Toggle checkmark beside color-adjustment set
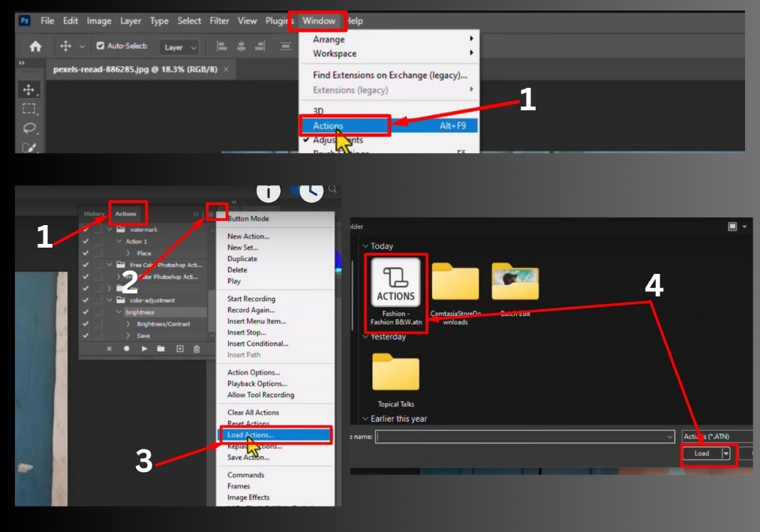 (86, 300)
